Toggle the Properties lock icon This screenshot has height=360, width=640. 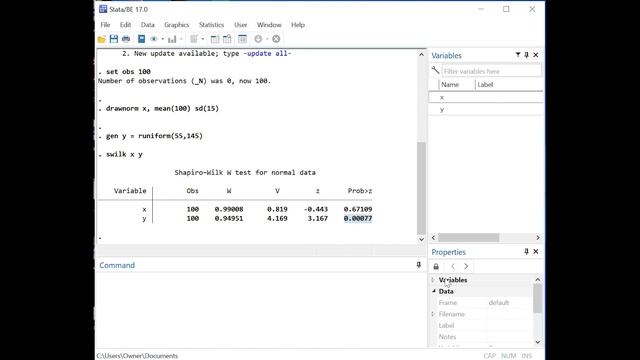(x=436, y=267)
